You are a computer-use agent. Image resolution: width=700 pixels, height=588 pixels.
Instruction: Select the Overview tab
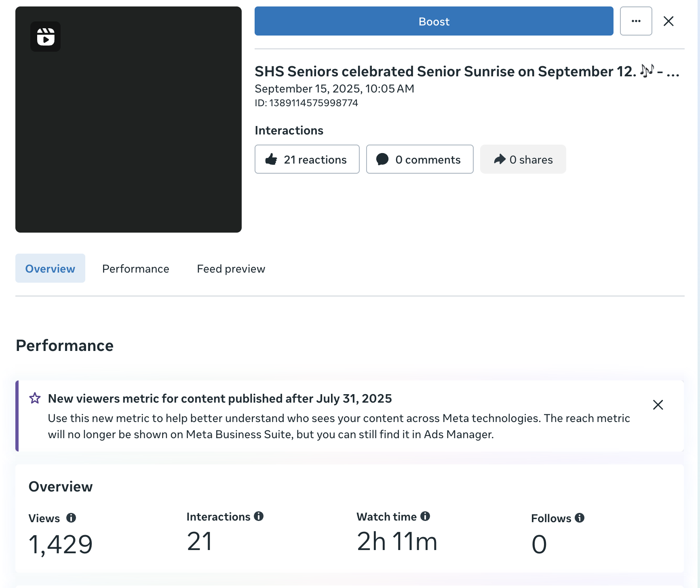point(50,269)
